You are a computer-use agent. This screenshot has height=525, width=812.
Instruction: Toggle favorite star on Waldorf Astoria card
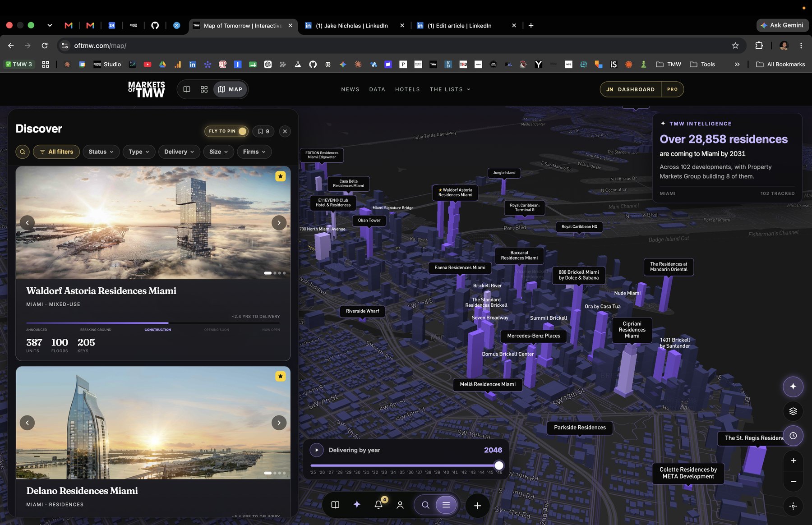[x=281, y=176]
